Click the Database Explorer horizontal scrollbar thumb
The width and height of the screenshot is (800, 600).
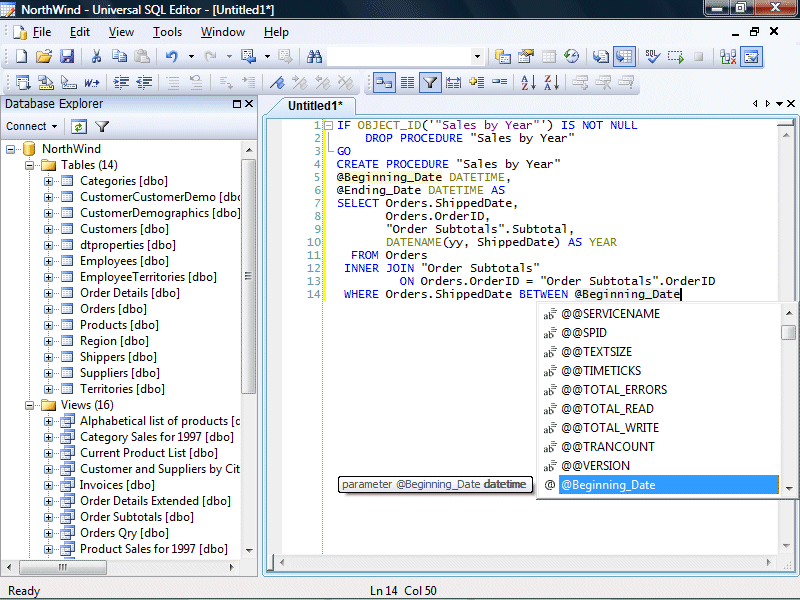[63, 567]
